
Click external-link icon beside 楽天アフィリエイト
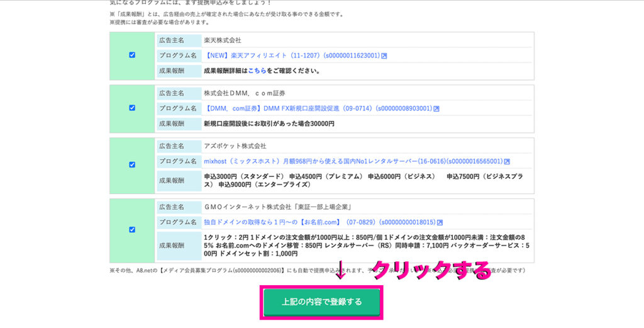384,56
